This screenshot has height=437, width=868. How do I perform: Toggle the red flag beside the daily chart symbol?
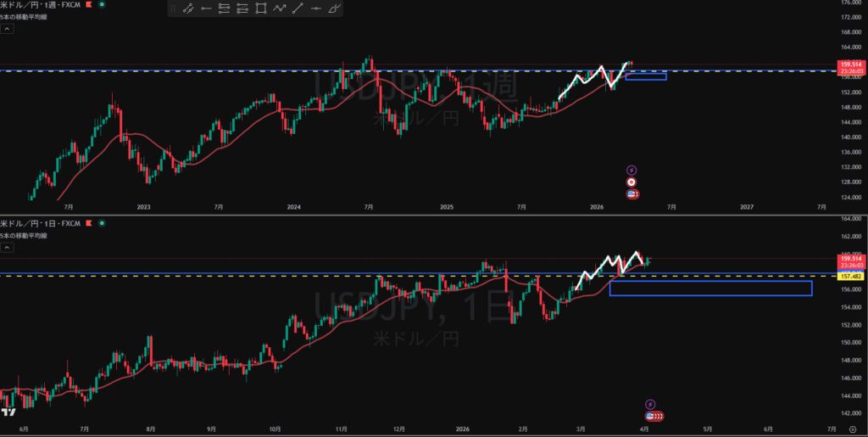(88, 222)
